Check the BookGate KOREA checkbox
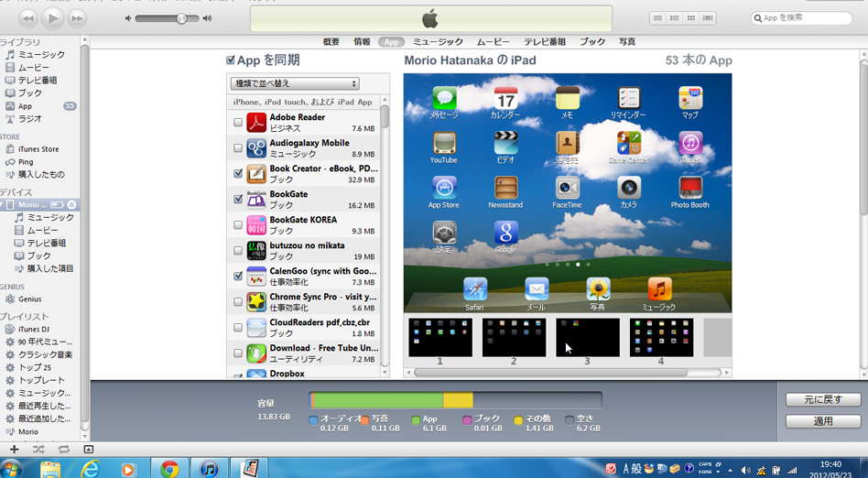Screen dimensions: 868x478 [238, 225]
